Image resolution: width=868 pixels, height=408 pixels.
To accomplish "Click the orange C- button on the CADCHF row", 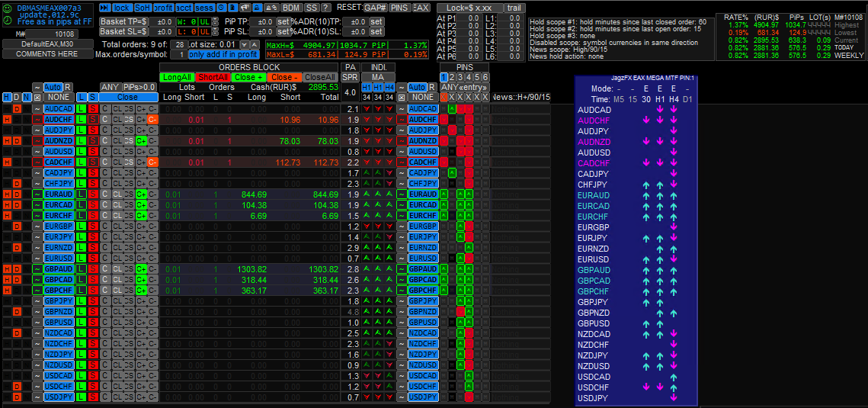I will [152, 162].
